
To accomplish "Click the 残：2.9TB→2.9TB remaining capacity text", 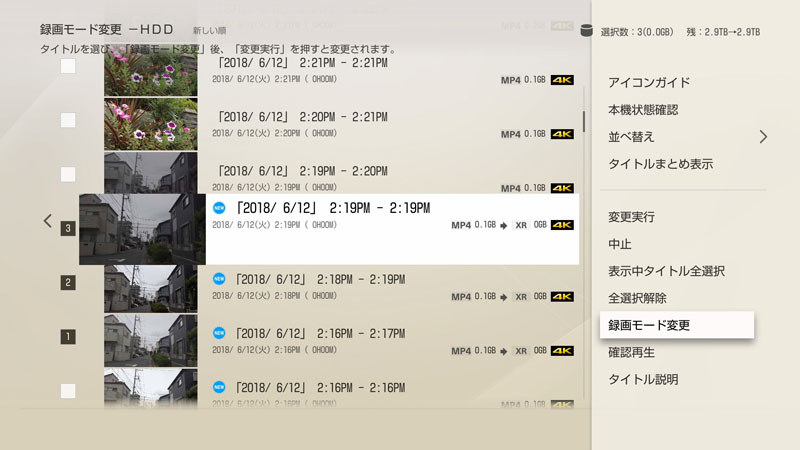I will (x=723, y=32).
